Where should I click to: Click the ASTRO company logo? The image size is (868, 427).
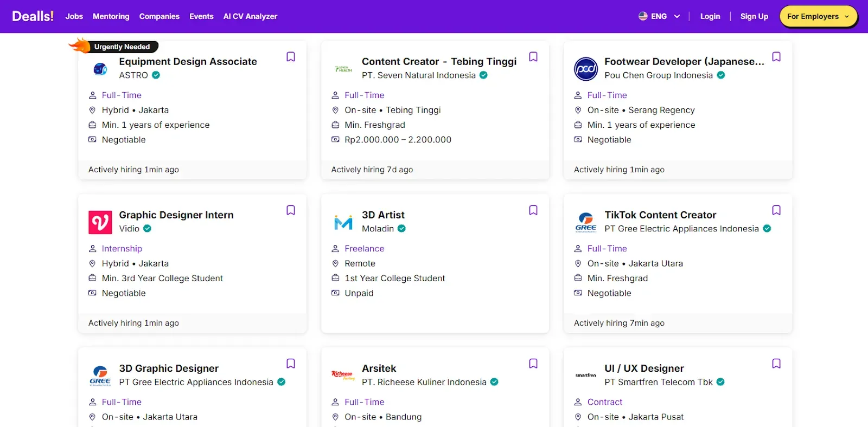click(100, 69)
